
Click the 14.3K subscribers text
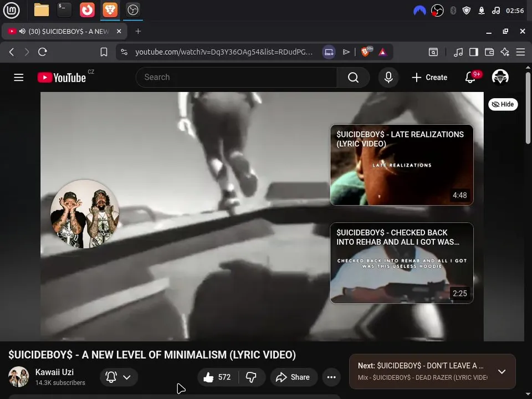tap(60, 383)
